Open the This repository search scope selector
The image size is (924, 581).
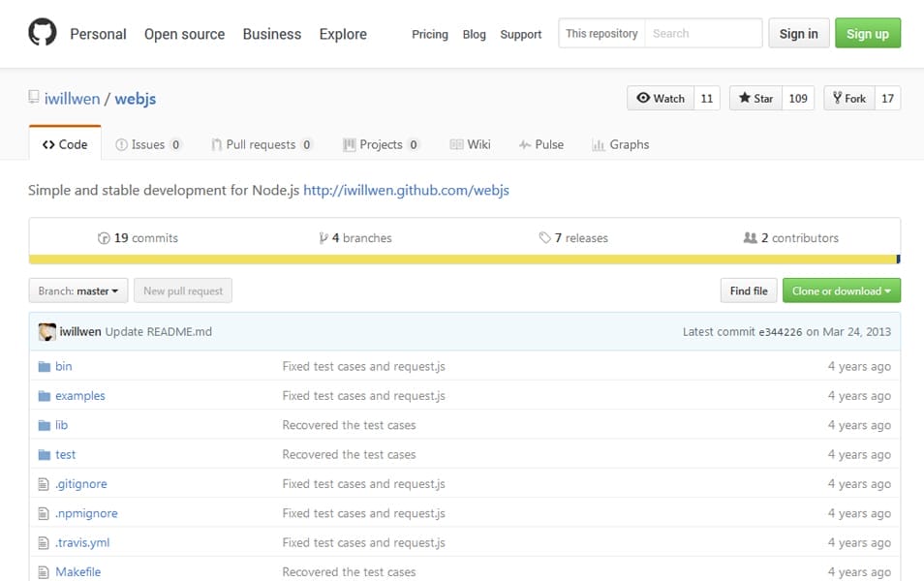[x=601, y=32]
